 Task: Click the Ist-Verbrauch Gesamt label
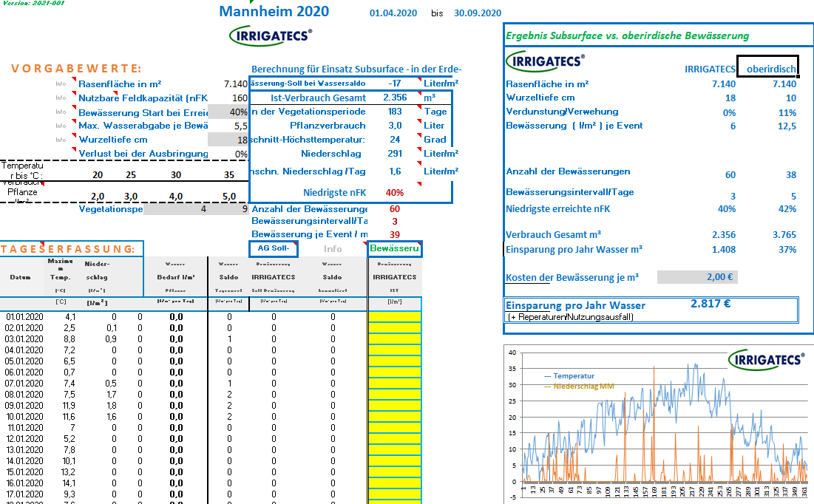pos(318,98)
